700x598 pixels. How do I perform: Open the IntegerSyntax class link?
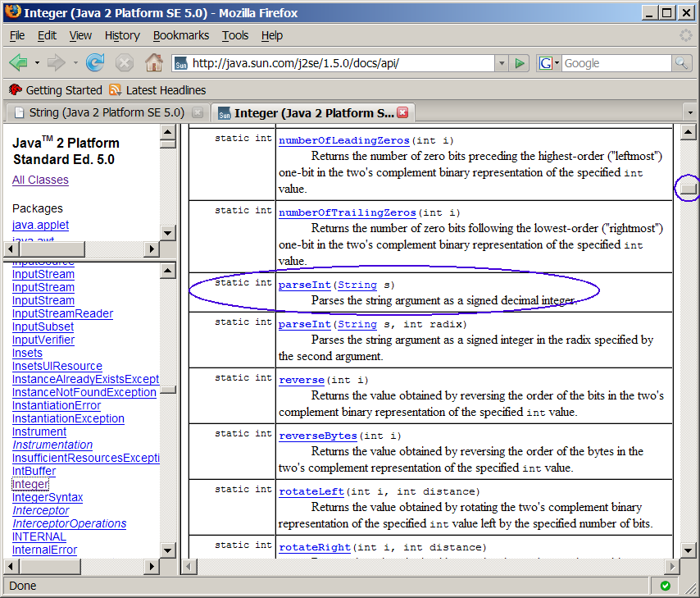[48, 497]
